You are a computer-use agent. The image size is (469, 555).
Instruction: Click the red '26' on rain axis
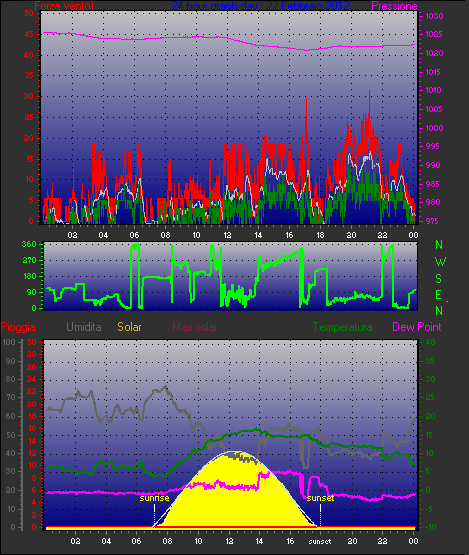point(32,367)
